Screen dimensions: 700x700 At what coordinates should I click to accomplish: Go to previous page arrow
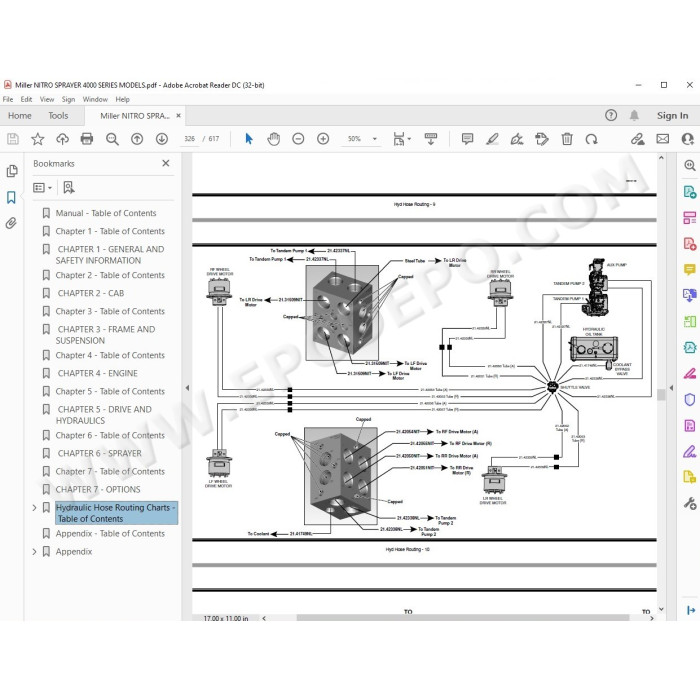[137, 139]
